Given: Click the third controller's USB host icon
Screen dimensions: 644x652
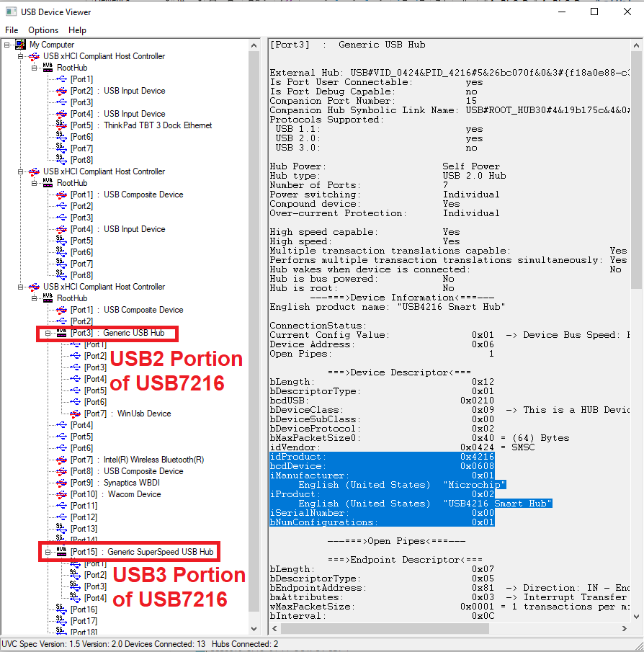Looking at the screenshot, I should (x=34, y=287).
